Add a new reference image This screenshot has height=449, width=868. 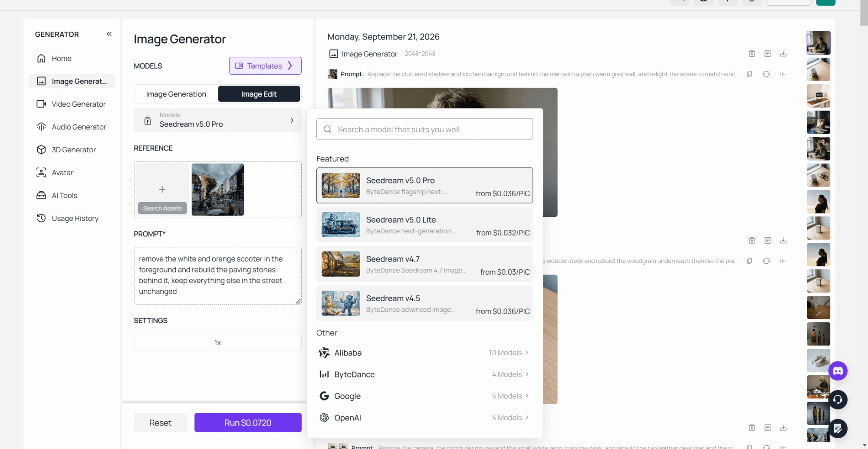[x=162, y=190]
